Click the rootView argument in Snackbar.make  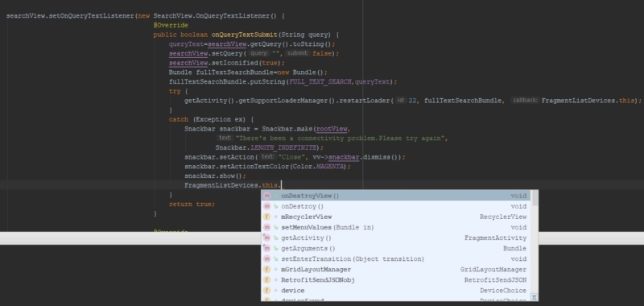tap(332, 129)
